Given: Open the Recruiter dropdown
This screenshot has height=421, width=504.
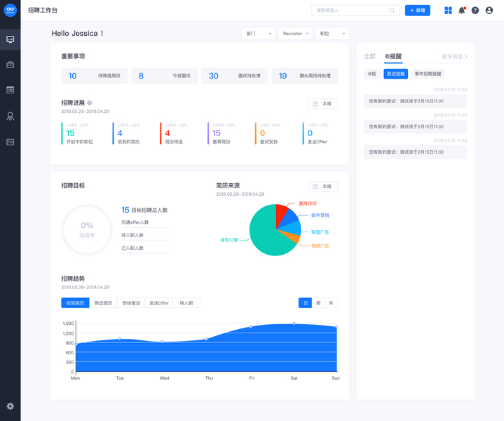Looking at the screenshot, I should 295,34.
